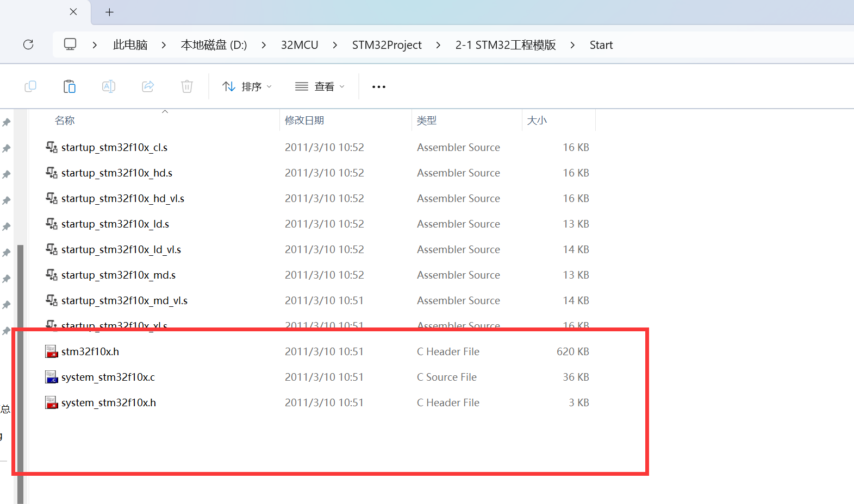Add a new tab with plus button
The width and height of the screenshot is (854, 504).
coord(109,12)
